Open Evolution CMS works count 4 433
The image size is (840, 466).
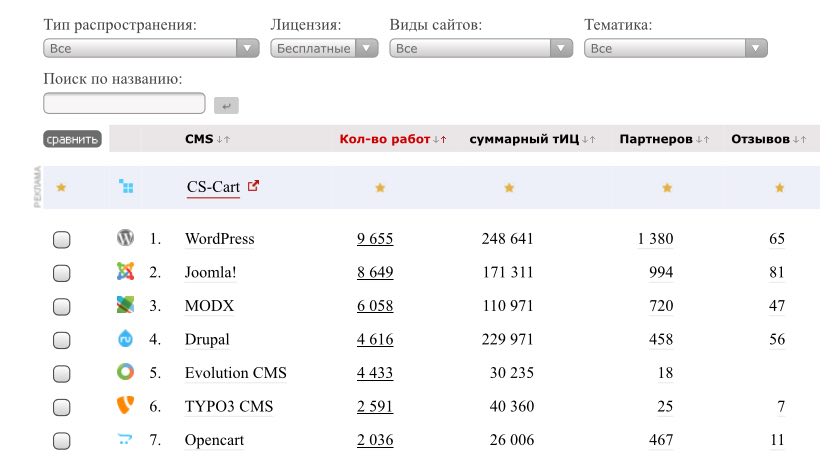click(375, 373)
